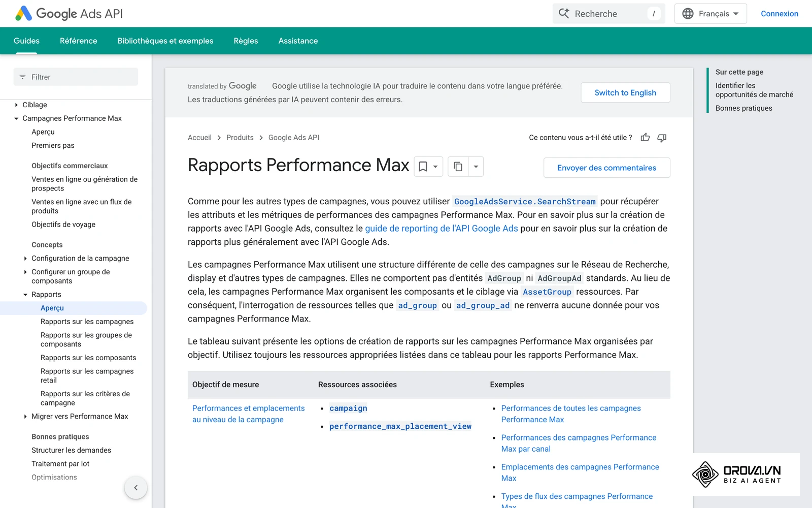
Task: Open Premiers pas in the sidebar
Action: [x=53, y=145]
